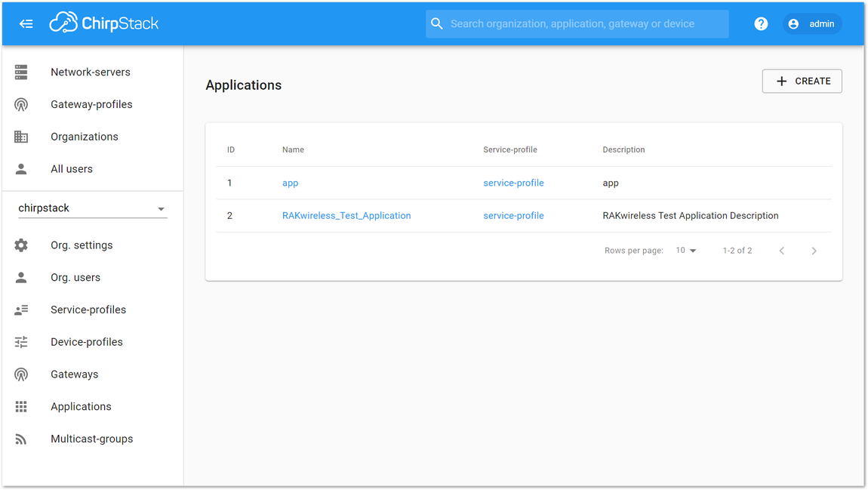Image resolution: width=868 pixels, height=490 pixels.
Task: Click Organizations building icon
Action: coord(21,137)
